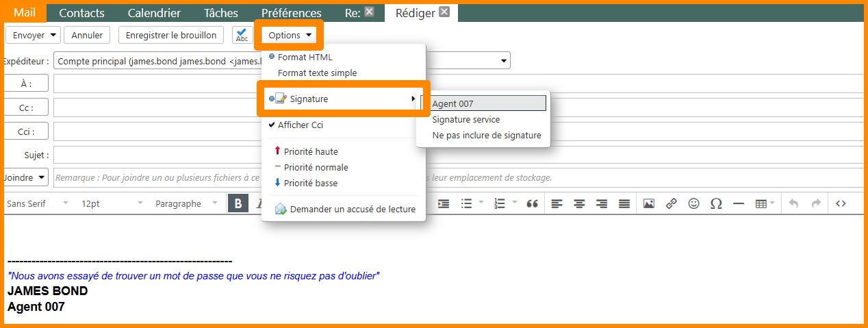Image resolution: width=868 pixels, height=328 pixels.
Task: Expand the Sans Serif font dropdown
Action: pyautogui.click(x=38, y=203)
